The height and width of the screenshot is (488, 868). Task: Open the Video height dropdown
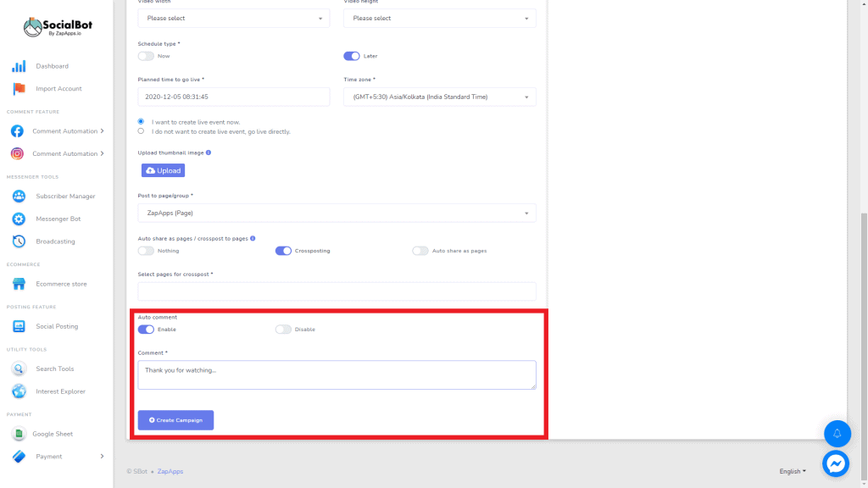coord(440,19)
